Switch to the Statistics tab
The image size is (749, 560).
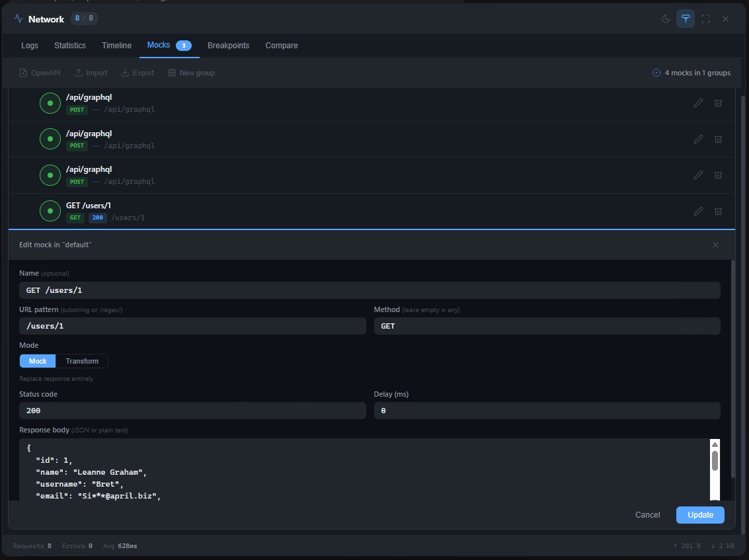(x=69, y=46)
